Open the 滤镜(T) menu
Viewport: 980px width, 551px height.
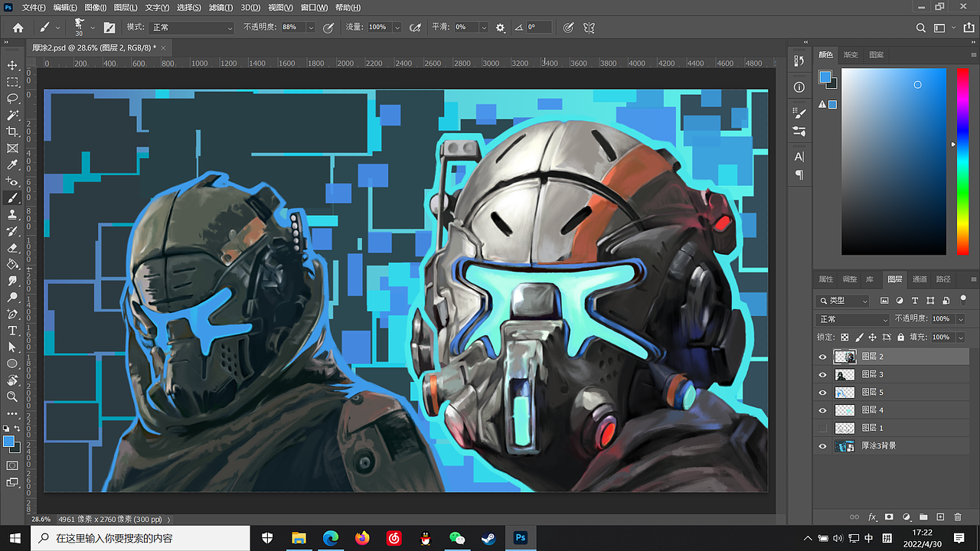pyautogui.click(x=220, y=8)
